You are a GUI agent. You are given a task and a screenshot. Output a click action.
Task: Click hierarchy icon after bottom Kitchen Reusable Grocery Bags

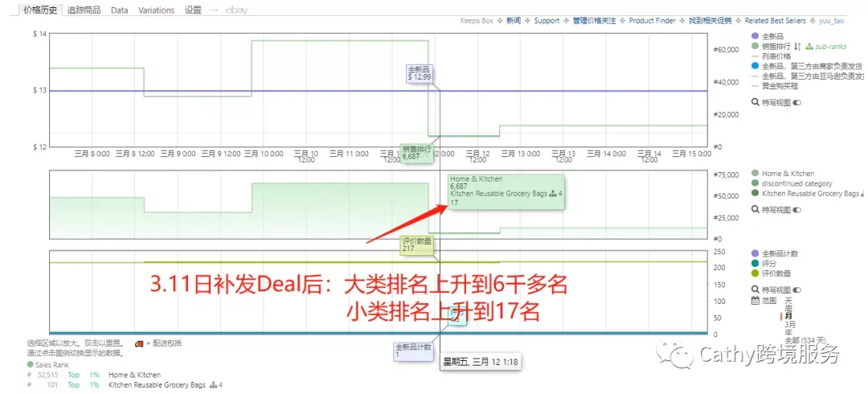tap(212, 384)
